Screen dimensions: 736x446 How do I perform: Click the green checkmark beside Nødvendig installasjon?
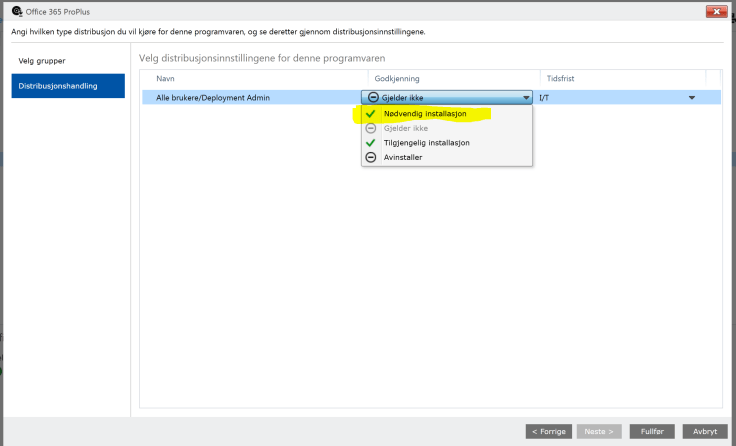(370, 114)
